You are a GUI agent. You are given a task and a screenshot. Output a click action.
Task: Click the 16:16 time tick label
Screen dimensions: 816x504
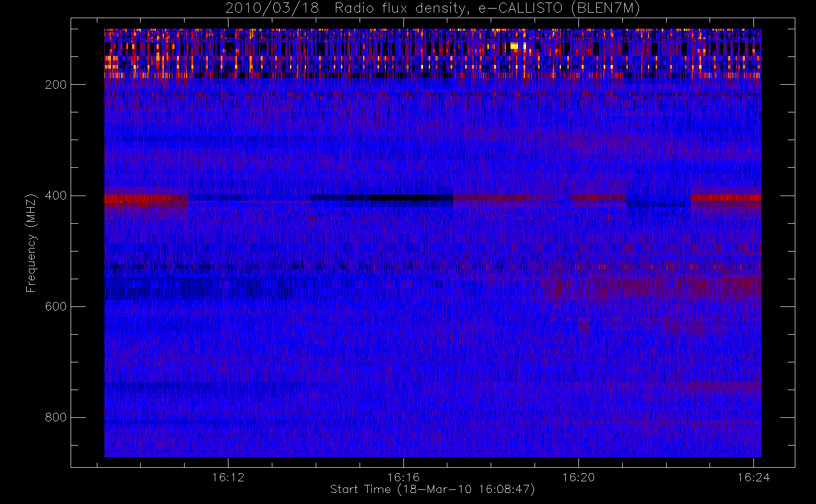tap(403, 477)
